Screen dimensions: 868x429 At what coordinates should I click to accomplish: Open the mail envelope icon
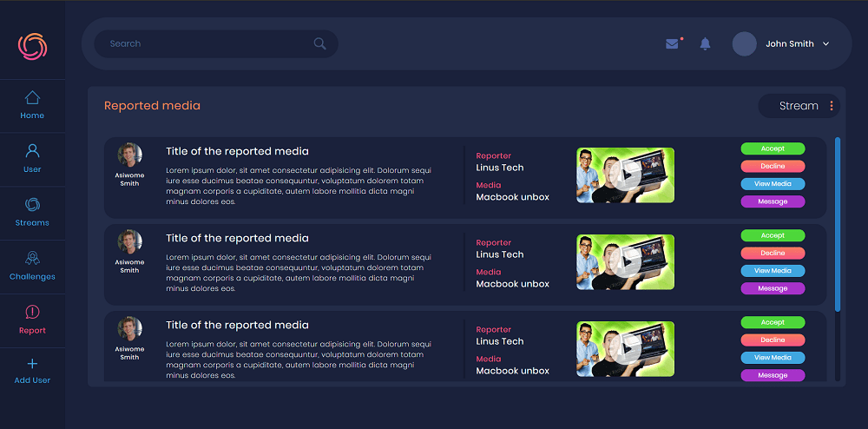672,44
